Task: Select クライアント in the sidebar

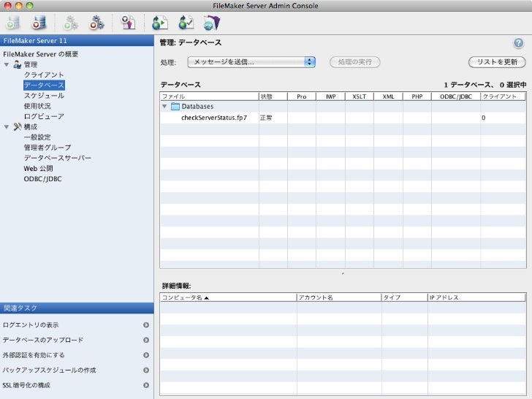Action: click(x=44, y=75)
